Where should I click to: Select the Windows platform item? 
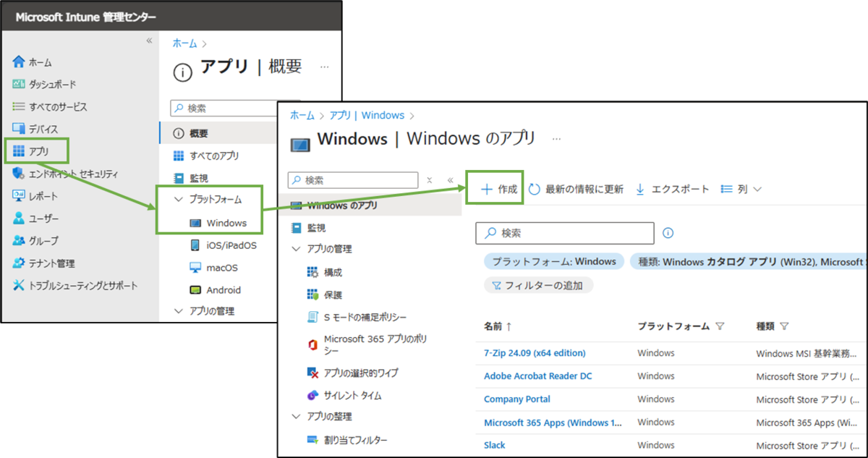[218, 223]
